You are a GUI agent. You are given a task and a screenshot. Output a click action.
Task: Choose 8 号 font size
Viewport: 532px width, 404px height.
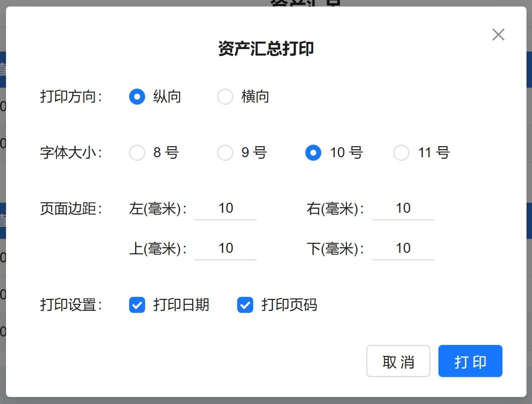coord(137,153)
